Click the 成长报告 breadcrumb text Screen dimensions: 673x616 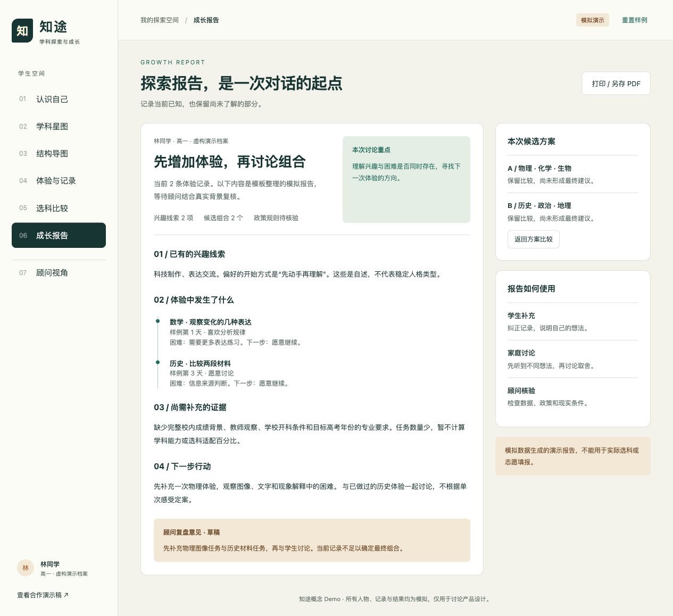206,20
